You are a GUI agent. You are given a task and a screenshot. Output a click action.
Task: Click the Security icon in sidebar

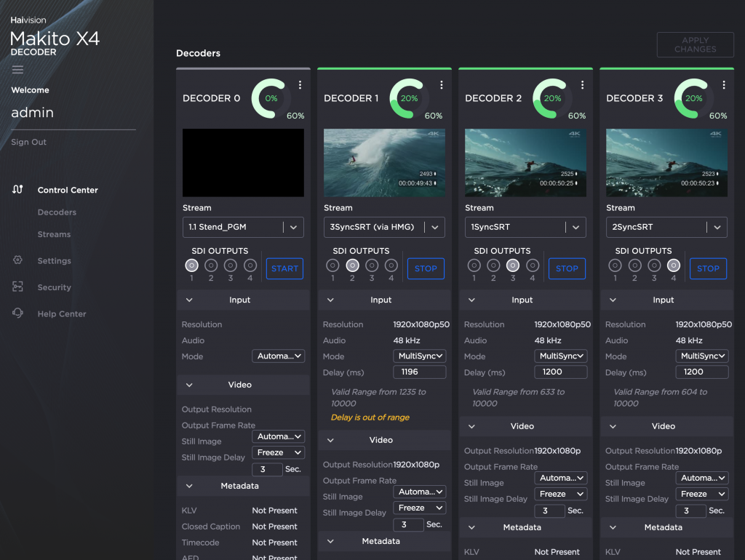pyautogui.click(x=17, y=287)
